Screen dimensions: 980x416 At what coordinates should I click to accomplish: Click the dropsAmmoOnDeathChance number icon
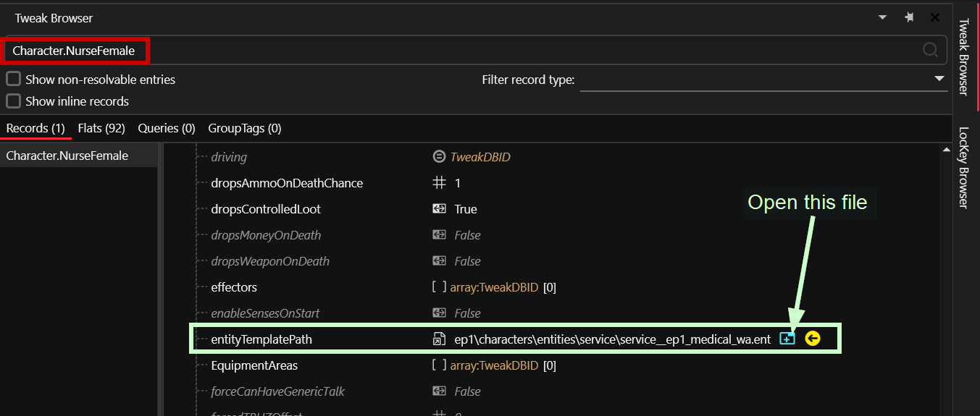pyautogui.click(x=439, y=183)
